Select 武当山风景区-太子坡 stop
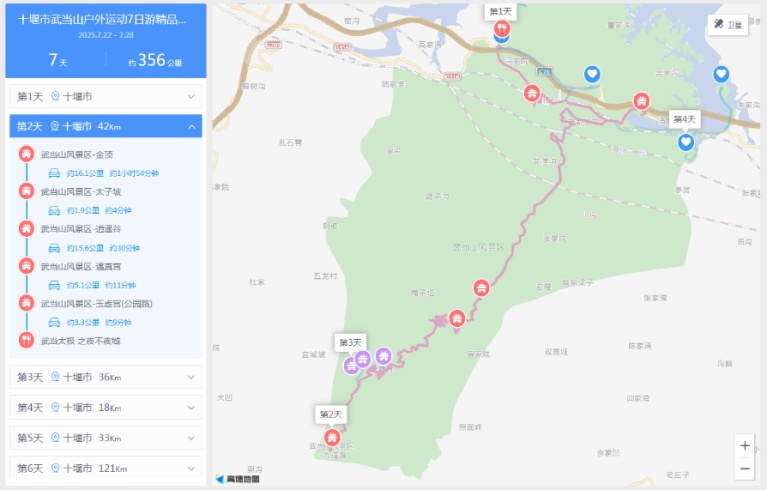 (81, 192)
